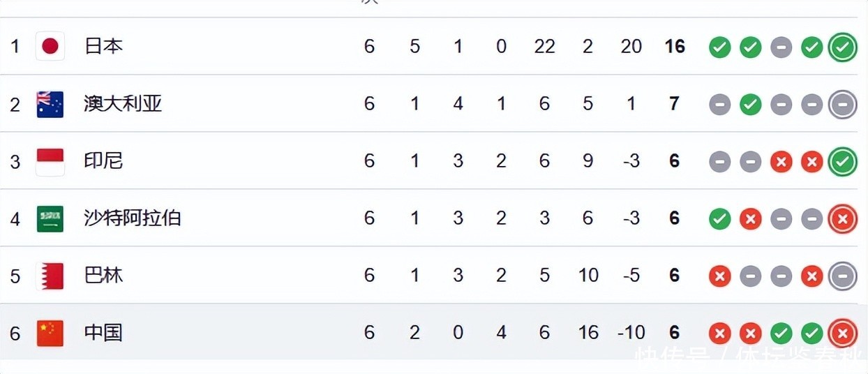
Task: Click China's first form loss icon
Action: click(719, 334)
